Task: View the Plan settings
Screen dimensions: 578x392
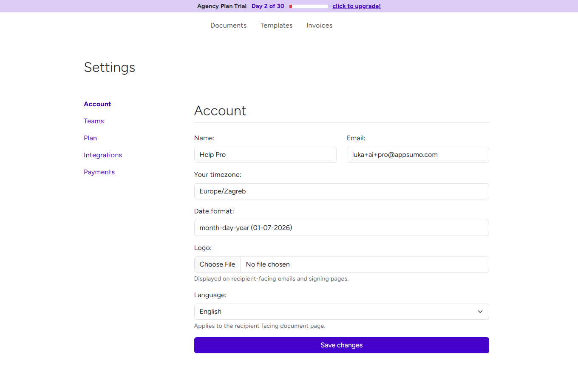Action: coord(90,138)
